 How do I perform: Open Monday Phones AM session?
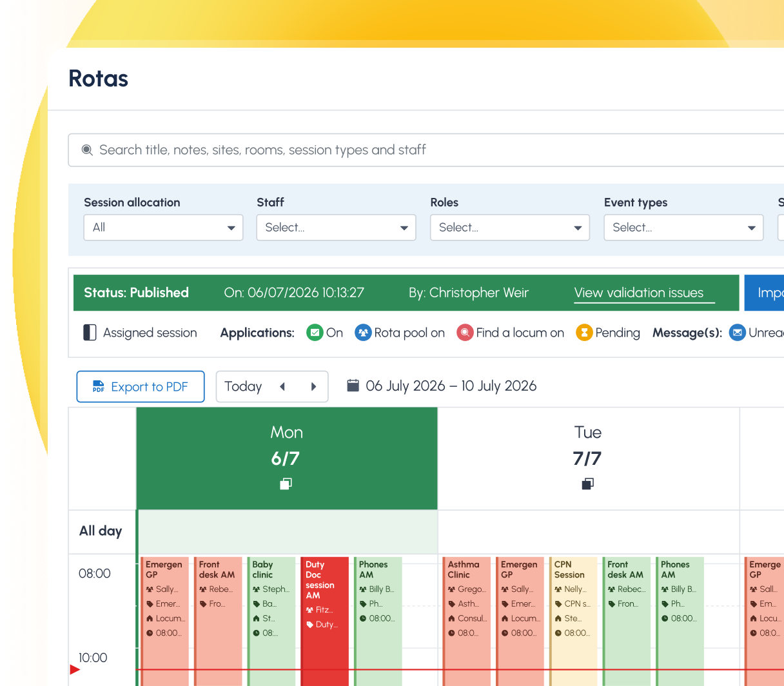(x=378, y=622)
